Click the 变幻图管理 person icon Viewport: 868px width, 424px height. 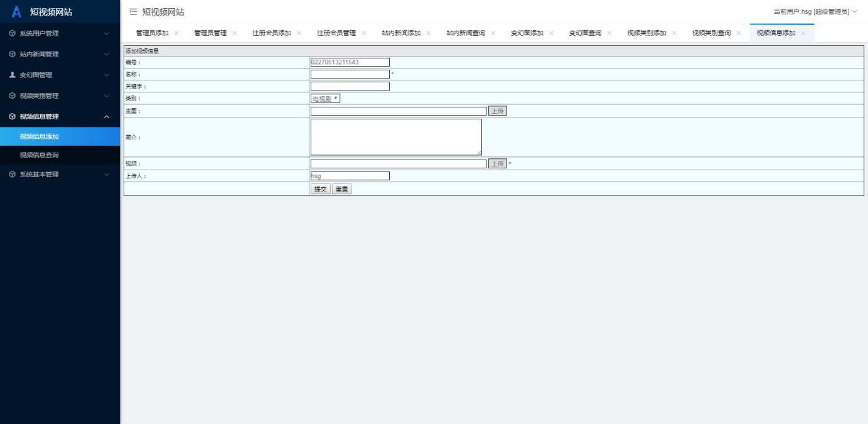coord(13,75)
